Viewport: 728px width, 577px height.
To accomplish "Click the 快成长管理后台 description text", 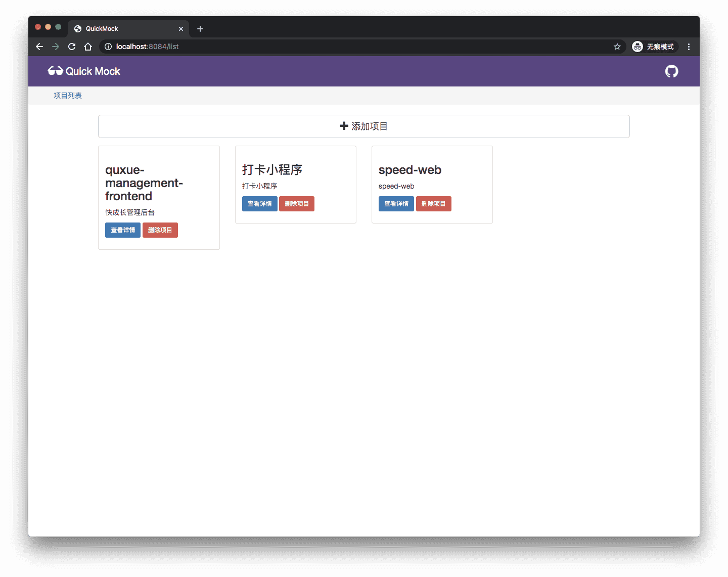I will 130,212.
